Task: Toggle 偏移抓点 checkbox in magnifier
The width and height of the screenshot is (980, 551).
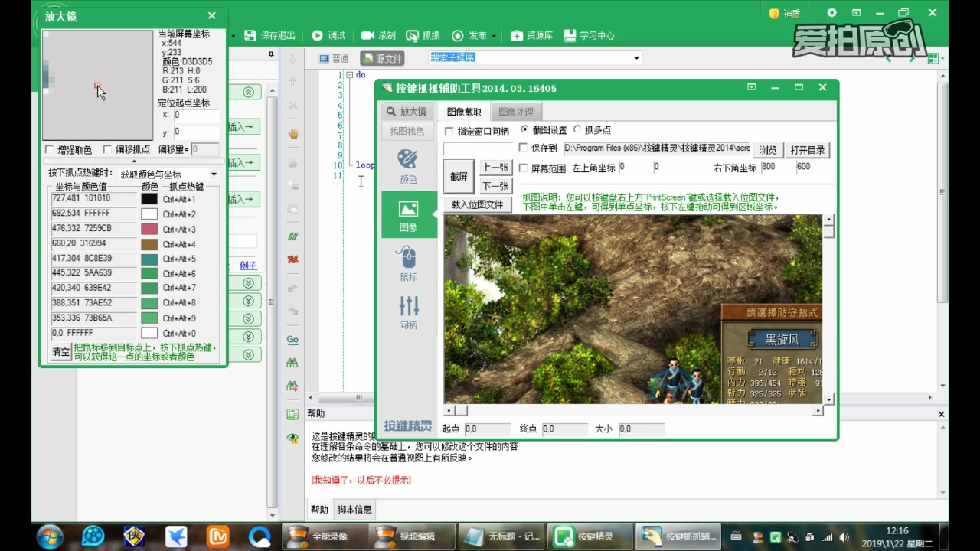Action: tap(108, 149)
